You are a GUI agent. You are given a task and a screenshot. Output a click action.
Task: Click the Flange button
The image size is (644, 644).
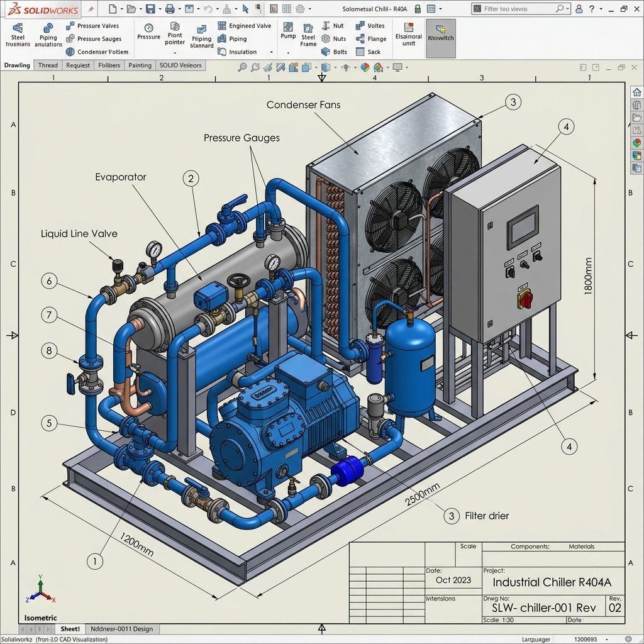pos(371,39)
